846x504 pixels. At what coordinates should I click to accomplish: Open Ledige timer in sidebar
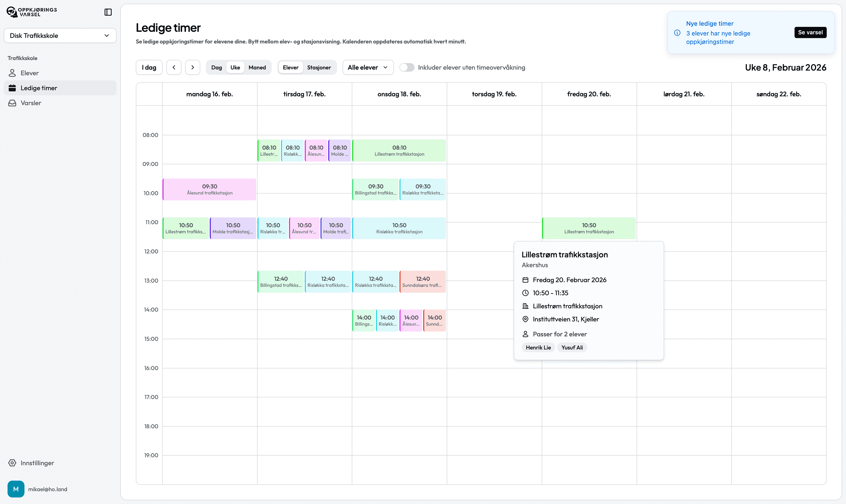[39, 88]
